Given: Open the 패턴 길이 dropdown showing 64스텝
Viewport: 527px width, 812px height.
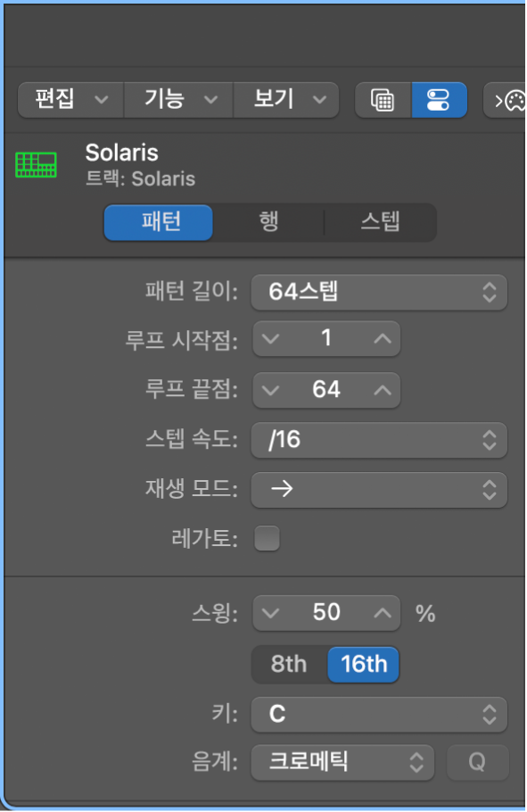Looking at the screenshot, I should [x=379, y=292].
